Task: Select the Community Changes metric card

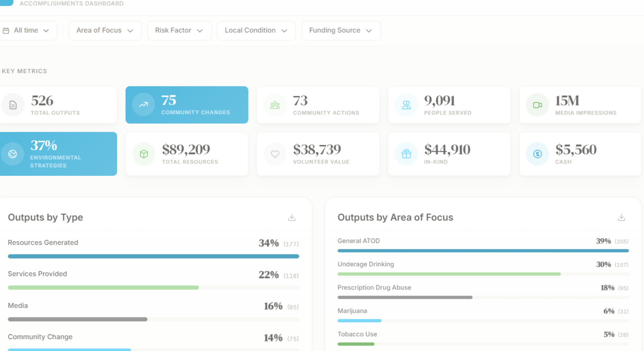Action: (187, 105)
